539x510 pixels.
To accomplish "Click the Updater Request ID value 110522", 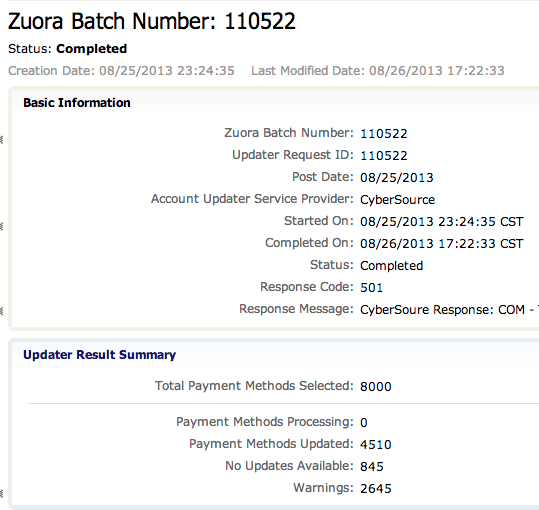I will coord(384,155).
